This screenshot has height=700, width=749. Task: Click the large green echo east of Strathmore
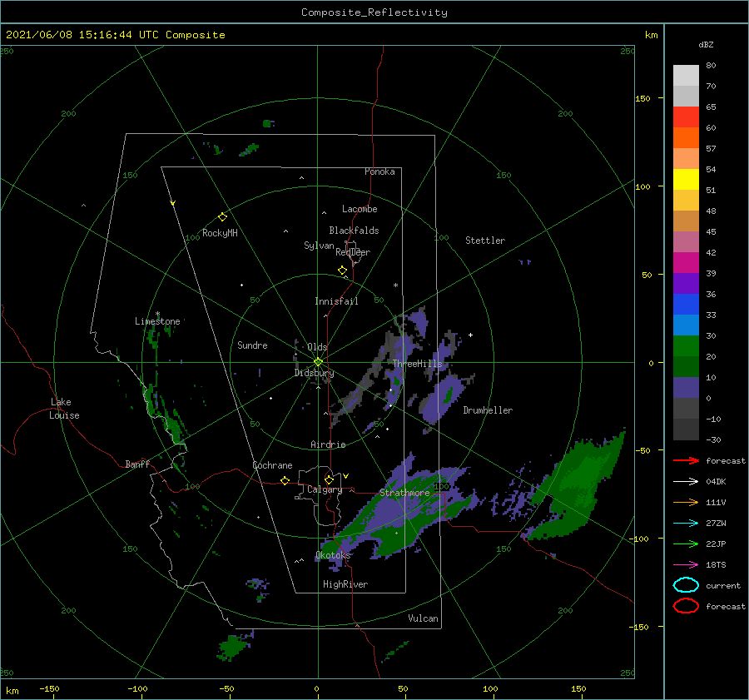(580, 485)
